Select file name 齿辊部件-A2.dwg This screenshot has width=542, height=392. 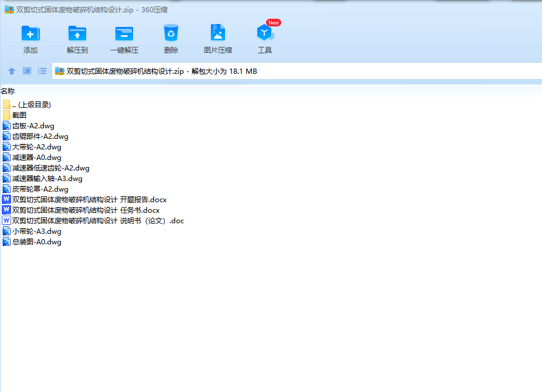coord(40,137)
